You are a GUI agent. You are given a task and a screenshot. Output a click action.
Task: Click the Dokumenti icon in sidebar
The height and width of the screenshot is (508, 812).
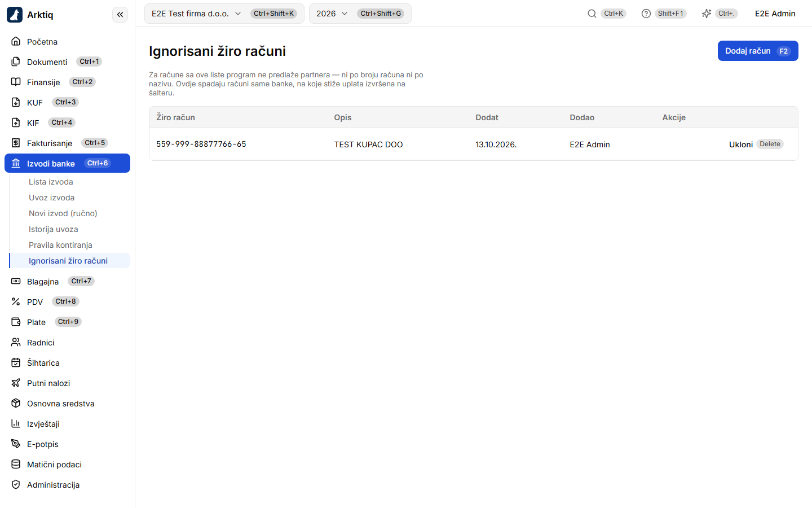coord(16,62)
